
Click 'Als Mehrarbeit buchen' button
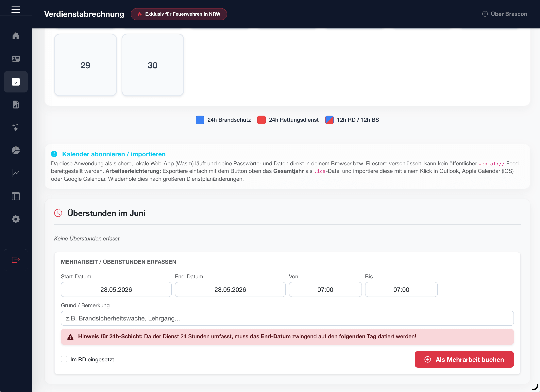point(464,359)
